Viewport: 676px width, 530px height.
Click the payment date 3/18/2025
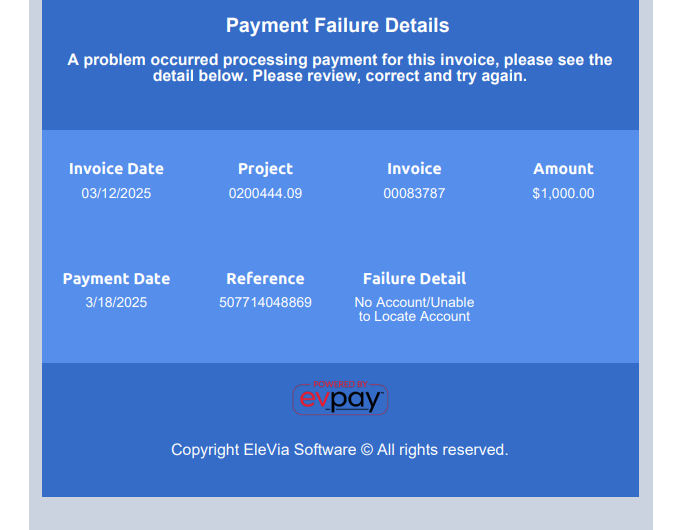click(116, 302)
